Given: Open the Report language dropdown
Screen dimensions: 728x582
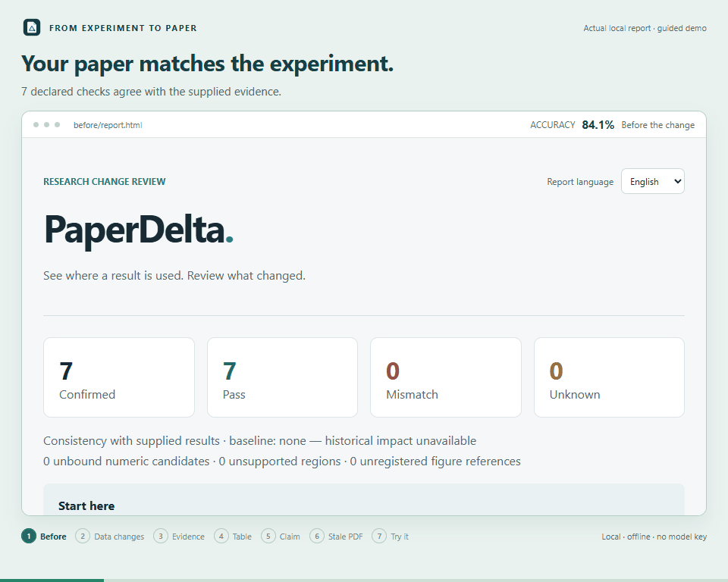Looking at the screenshot, I should [652, 181].
